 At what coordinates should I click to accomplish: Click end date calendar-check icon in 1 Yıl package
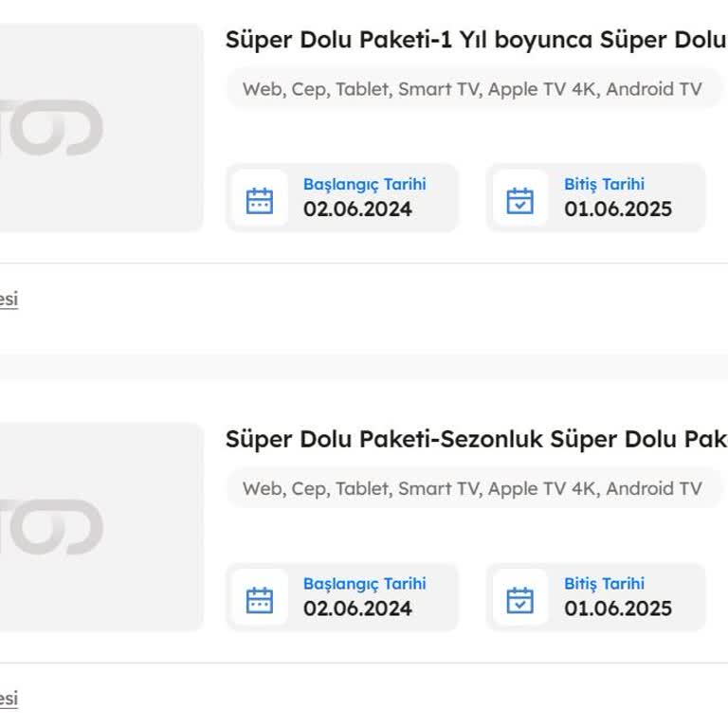pyautogui.click(x=519, y=200)
